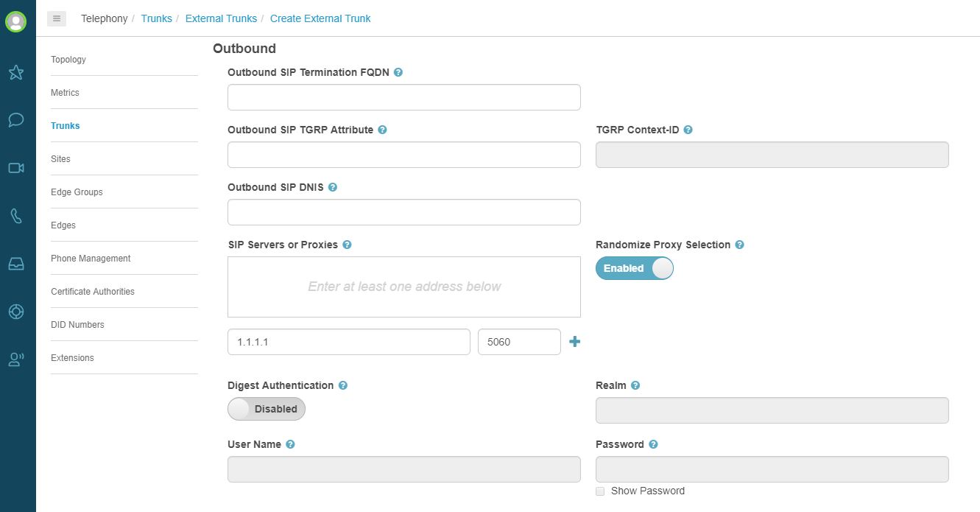The width and height of the screenshot is (980, 512).
Task: Click the Trunks breadcrumb link
Action: (156, 18)
